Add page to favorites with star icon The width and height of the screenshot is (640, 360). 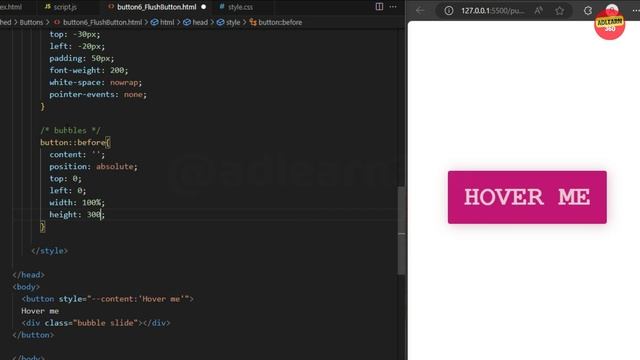pos(560,11)
